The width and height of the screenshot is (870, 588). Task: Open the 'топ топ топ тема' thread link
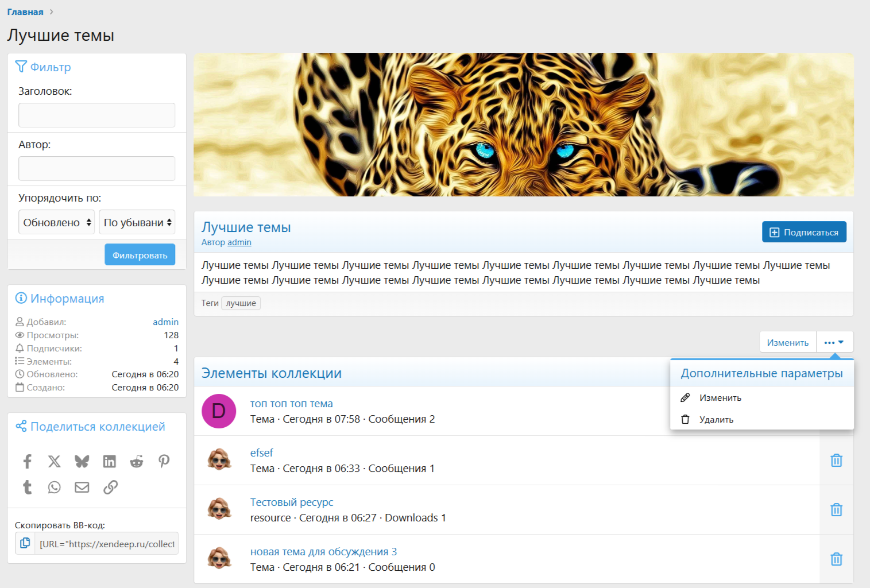[291, 404]
